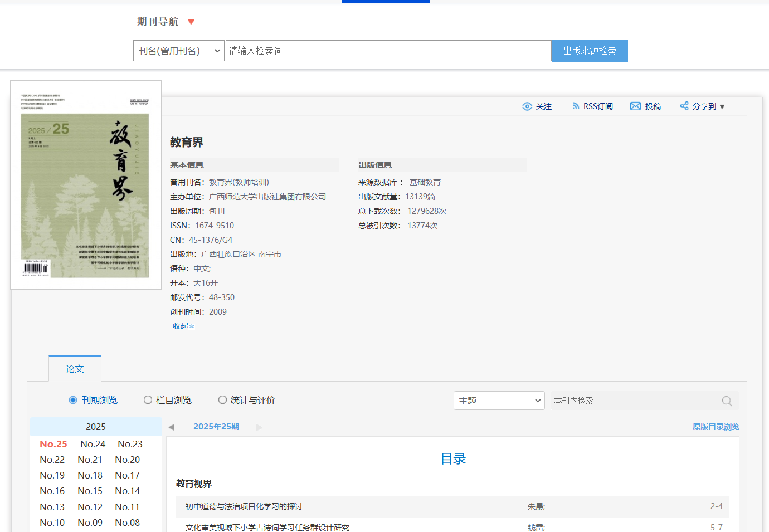
Task: Click the 请输入检索词 search input field
Action: point(388,51)
